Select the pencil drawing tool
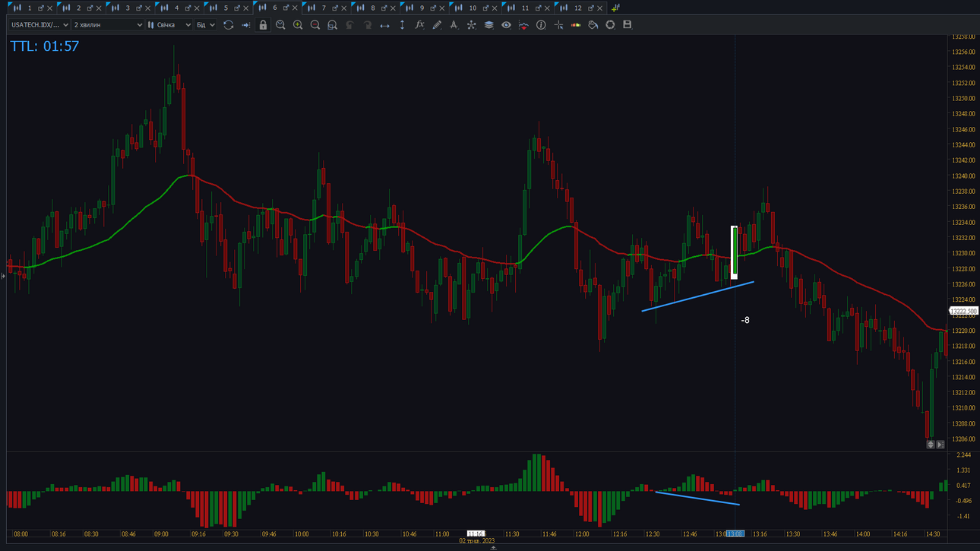This screenshot has height=551, width=980. [437, 25]
